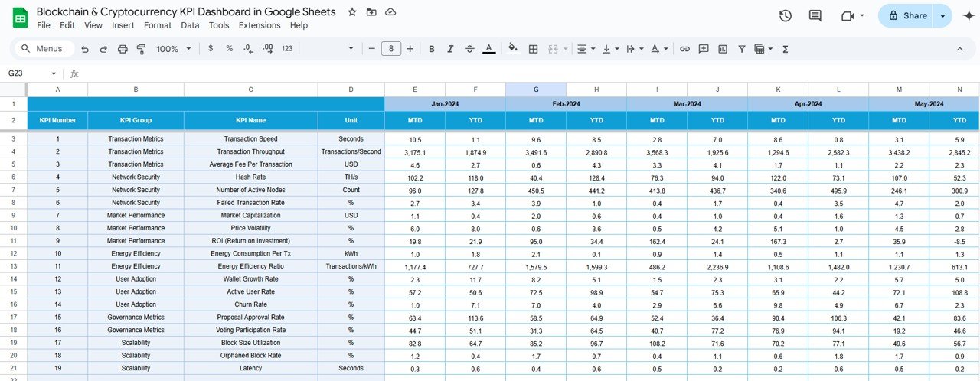Decrease font size with minus
The image size is (980, 381).
pos(372,49)
